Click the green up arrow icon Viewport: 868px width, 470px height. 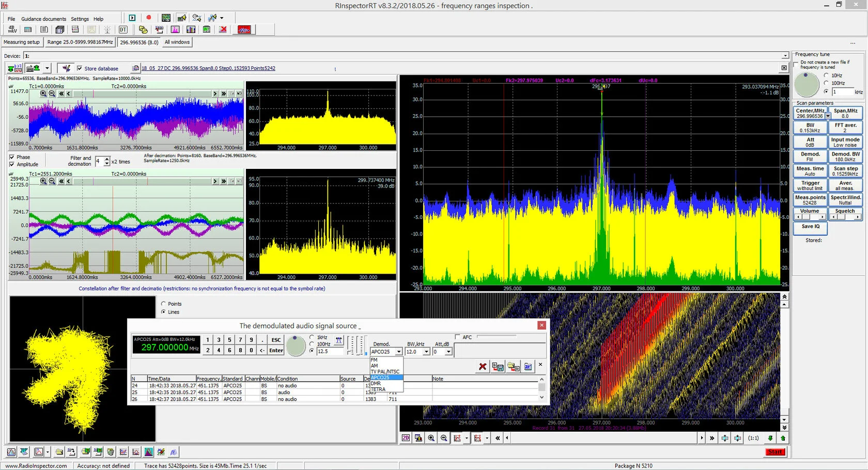point(783,438)
